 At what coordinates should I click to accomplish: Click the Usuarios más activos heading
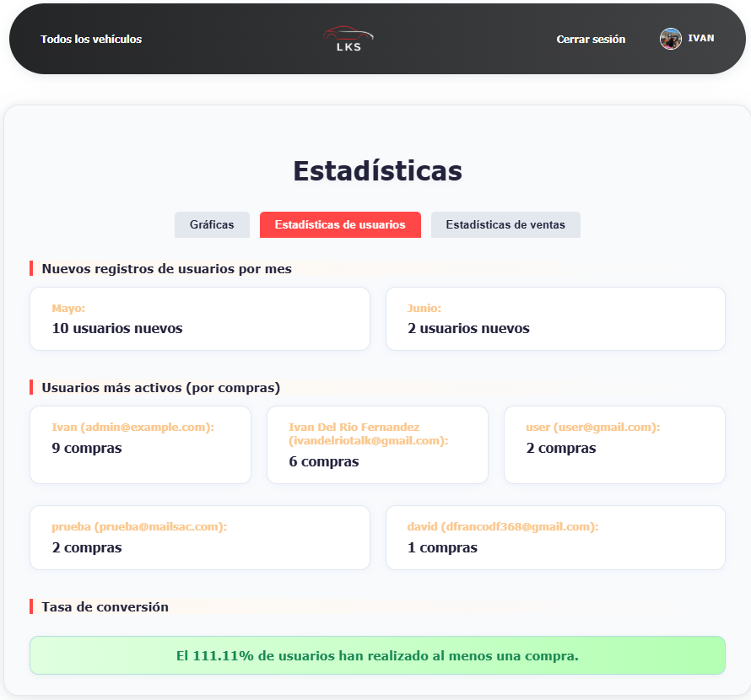coord(161,388)
